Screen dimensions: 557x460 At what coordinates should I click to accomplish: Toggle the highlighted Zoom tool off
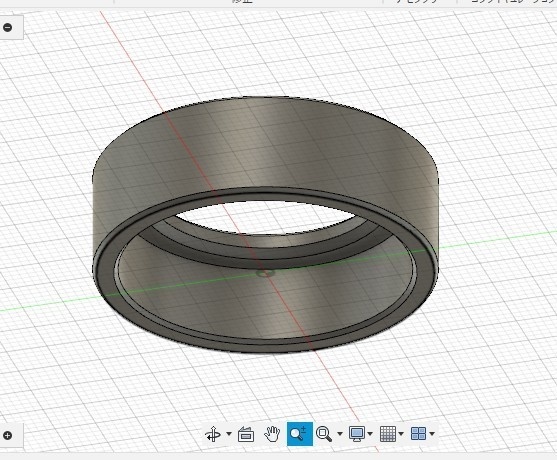click(x=299, y=434)
